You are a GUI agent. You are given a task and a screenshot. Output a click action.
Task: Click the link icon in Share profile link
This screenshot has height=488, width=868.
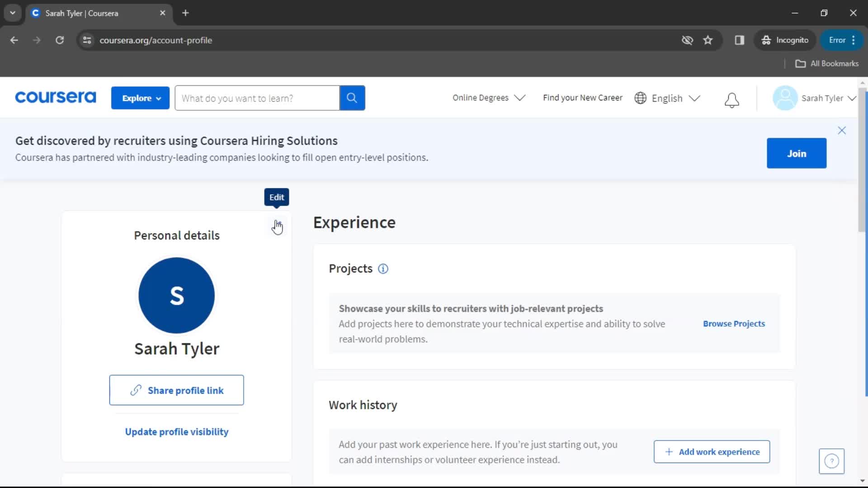click(x=136, y=390)
